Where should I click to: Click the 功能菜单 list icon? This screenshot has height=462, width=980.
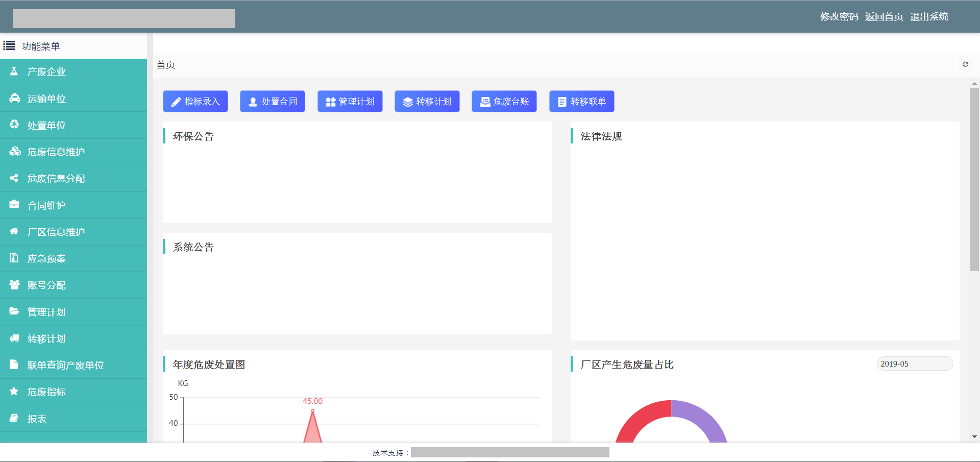[x=9, y=46]
